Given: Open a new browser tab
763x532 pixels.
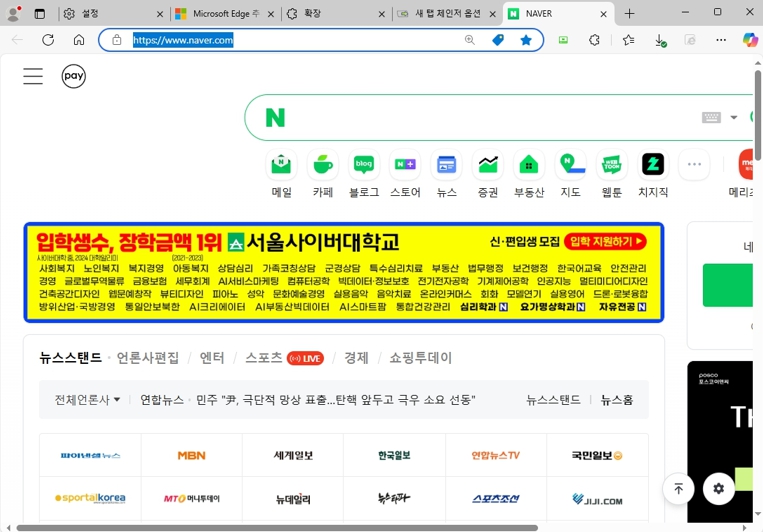Looking at the screenshot, I should 629,14.
